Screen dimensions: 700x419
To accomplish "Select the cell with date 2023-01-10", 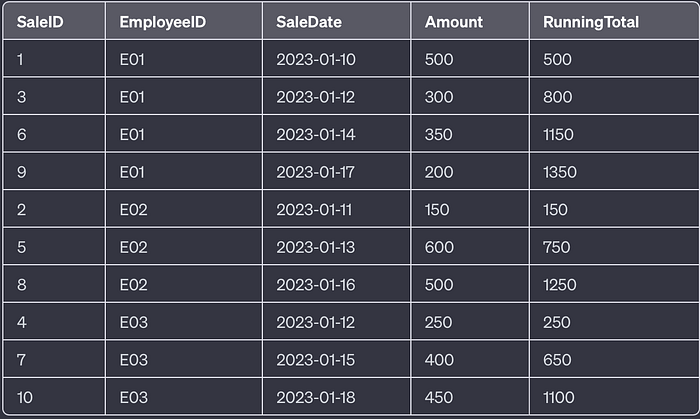I will [337, 59].
